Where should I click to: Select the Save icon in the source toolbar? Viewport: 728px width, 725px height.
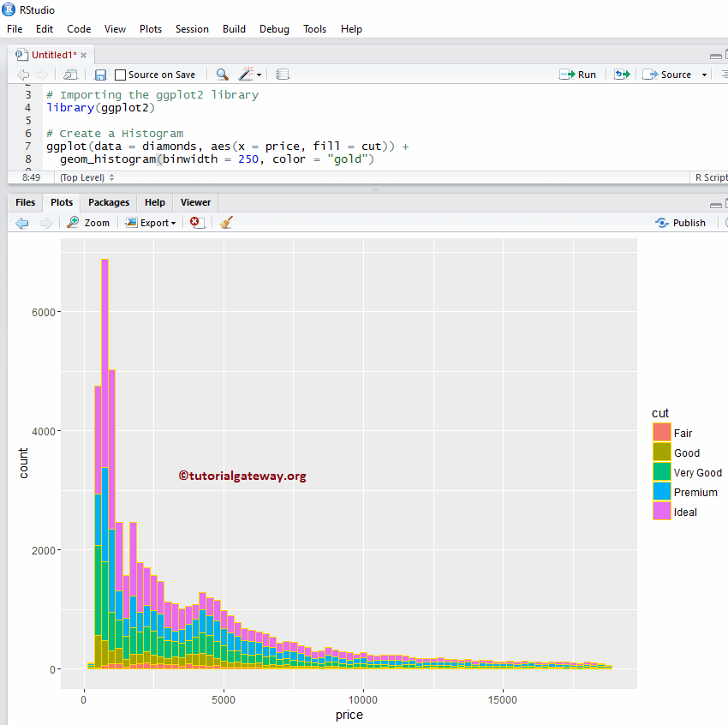coord(100,74)
